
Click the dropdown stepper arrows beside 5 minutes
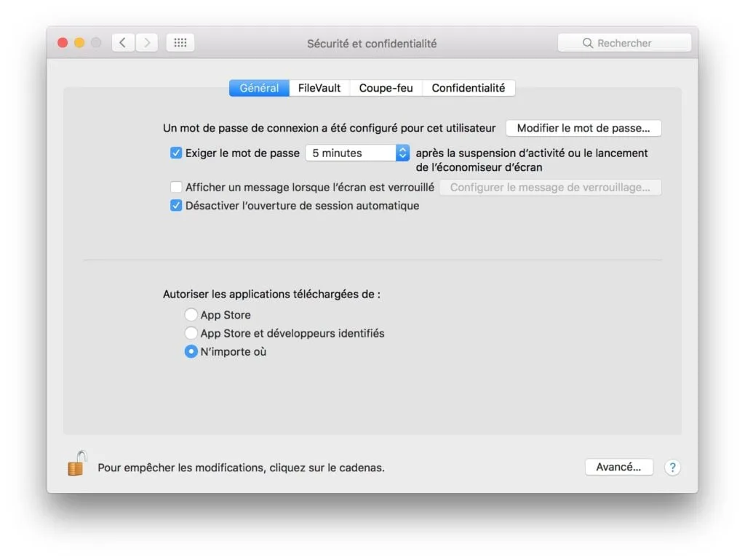pyautogui.click(x=402, y=153)
